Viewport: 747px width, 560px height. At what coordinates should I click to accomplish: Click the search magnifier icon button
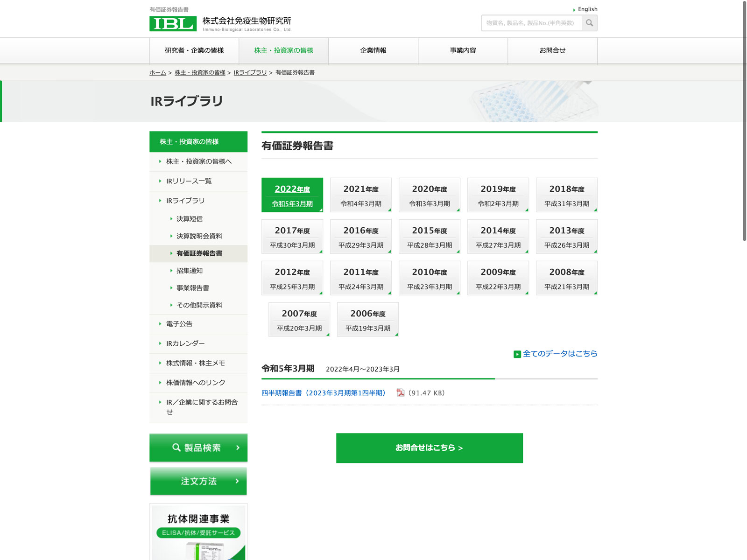[x=589, y=23]
